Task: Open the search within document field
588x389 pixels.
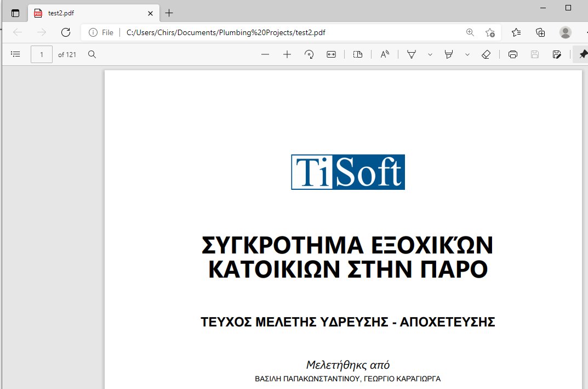Action: (92, 54)
